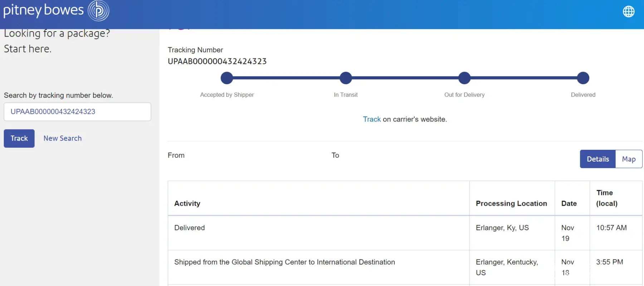Screen dimensions: 644x286
Task: Select the Details view tab
Action: tap(597, 159)
